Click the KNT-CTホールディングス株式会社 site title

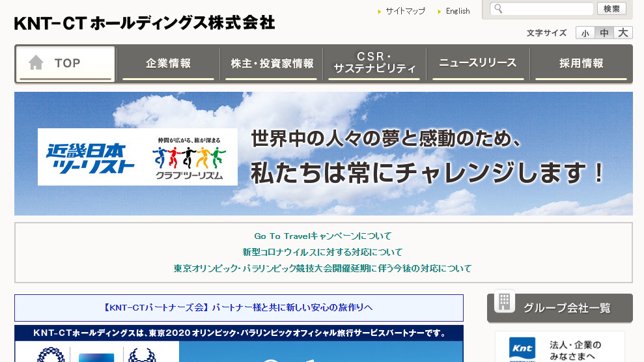[145, 23]
